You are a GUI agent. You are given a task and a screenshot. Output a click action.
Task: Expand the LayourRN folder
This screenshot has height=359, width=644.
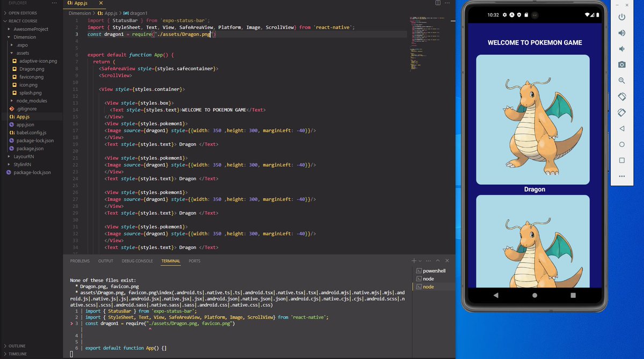tap(23, 157)
